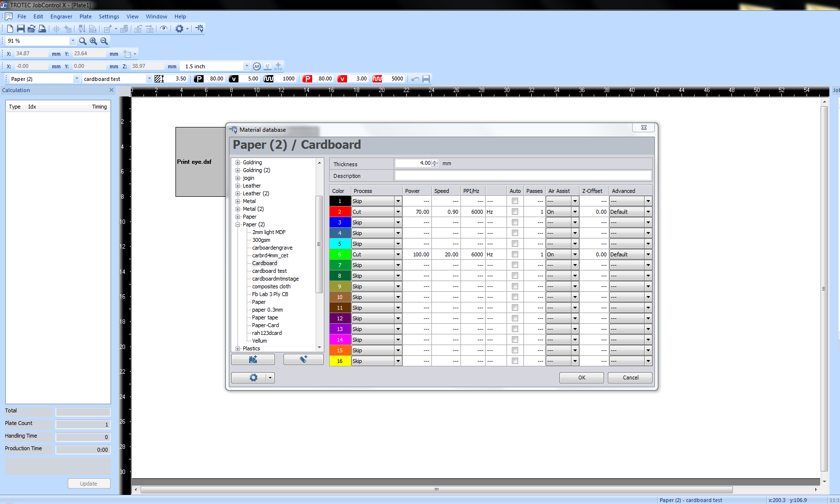The height and width of the screenshot is (504, 840).
Task: Click the black PPI waveform icon
Action: point(269,79)
